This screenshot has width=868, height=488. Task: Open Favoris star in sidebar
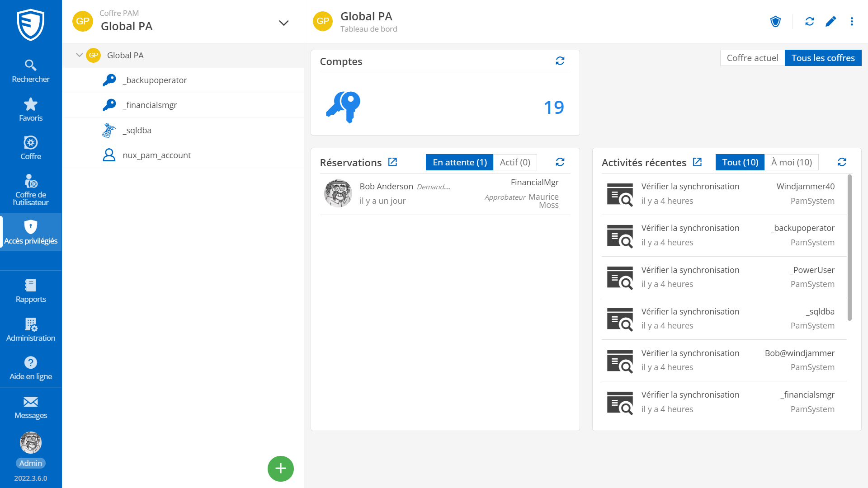pos(30,109)
